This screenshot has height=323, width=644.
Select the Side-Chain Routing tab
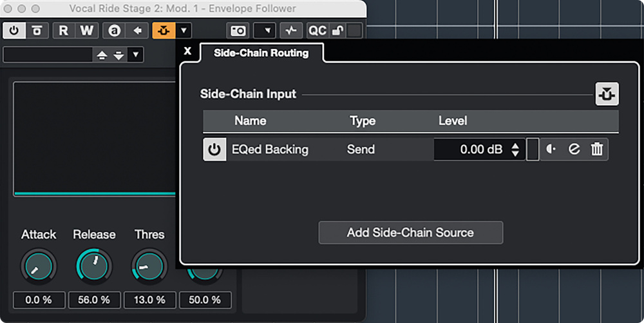click(x=261, y=53)
